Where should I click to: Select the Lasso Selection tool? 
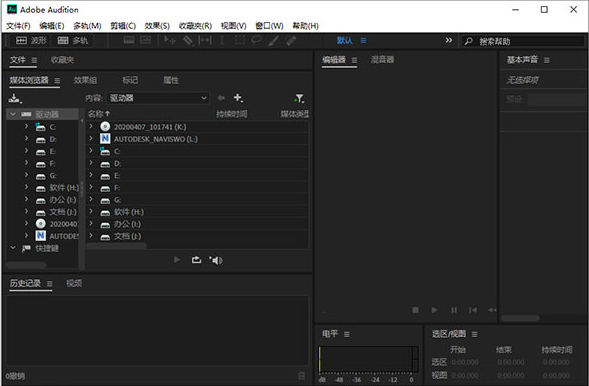(x=257, y=40)
